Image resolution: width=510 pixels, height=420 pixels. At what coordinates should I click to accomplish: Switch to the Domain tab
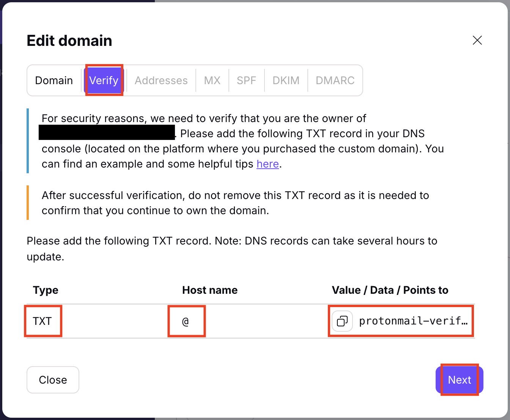coord(54,80)
